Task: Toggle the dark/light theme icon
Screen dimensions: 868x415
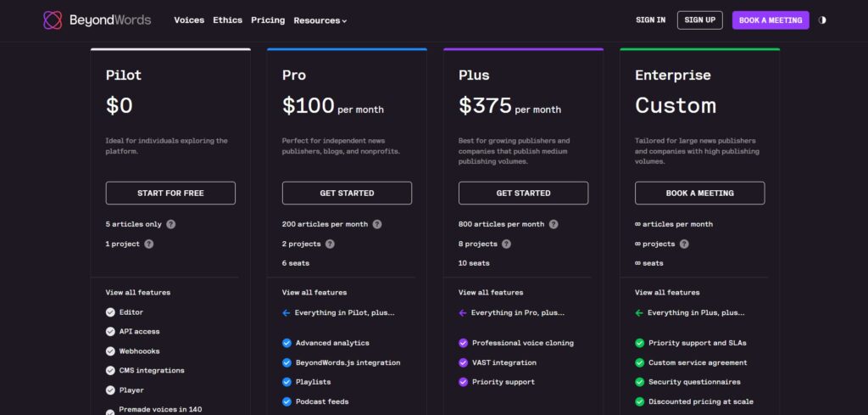Action: [822, 20]
